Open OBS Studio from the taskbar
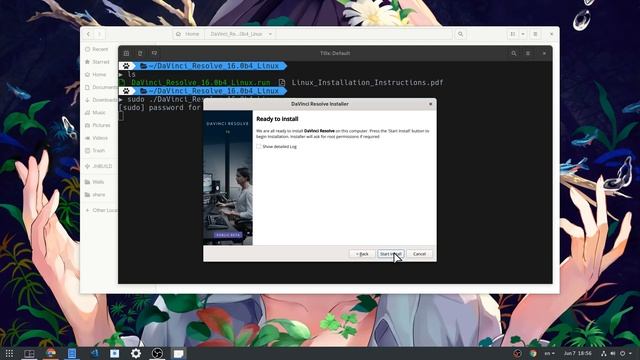Screen dimensions: 640x360 pyautogui.click(x=157, y=353)
